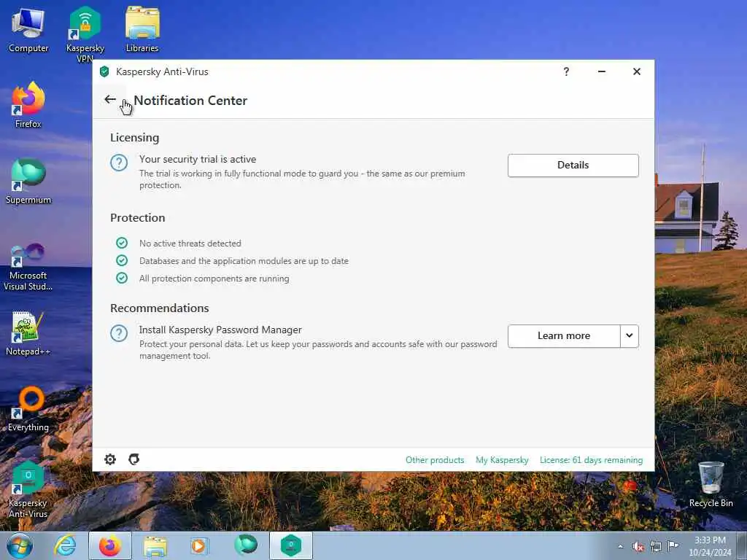Click the Recommendations section heading

(x=160, y=308)
